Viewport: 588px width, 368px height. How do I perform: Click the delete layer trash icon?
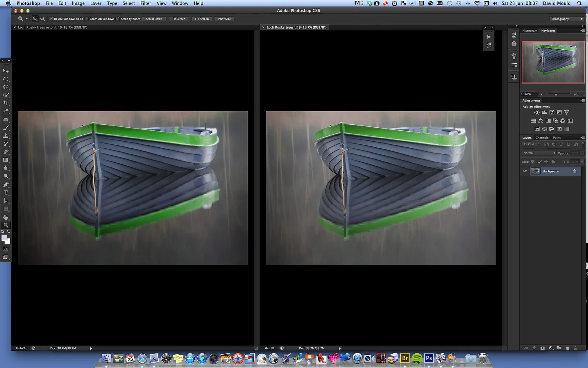pos(575,348)
